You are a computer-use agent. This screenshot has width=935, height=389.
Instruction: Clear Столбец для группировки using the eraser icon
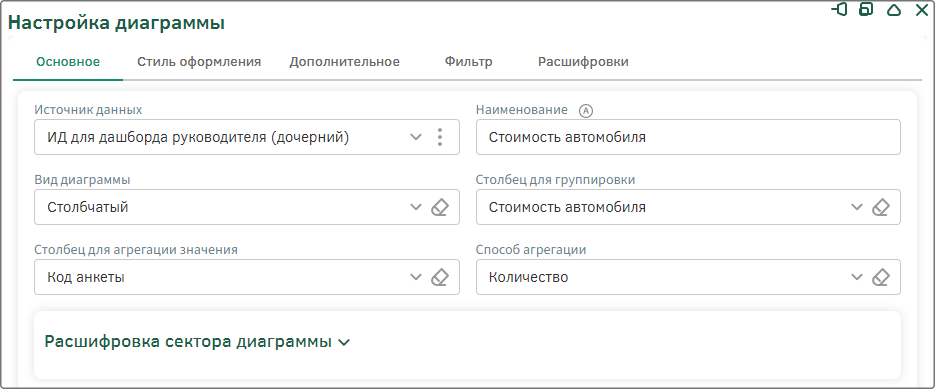click(x=881, y=207)
